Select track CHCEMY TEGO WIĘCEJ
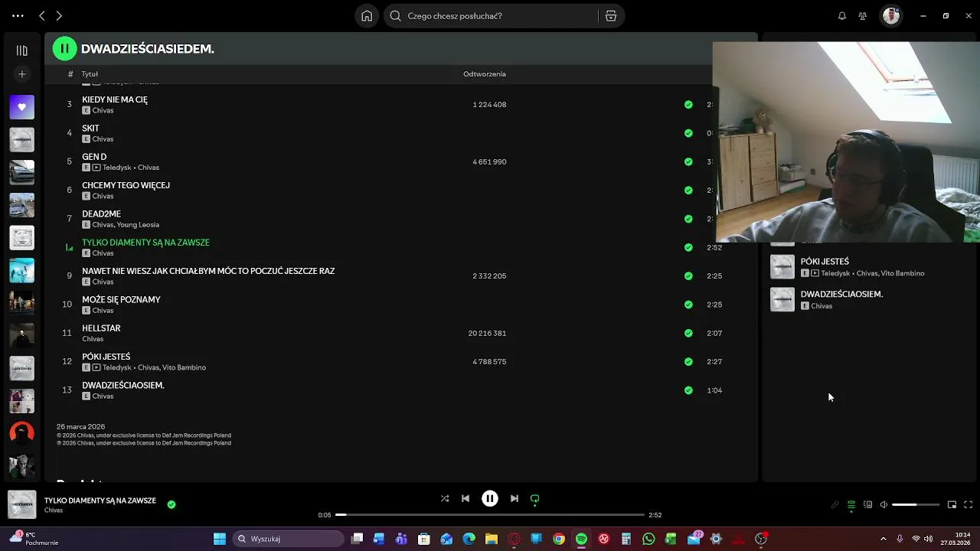980x551 pixels. click(126, 185)
